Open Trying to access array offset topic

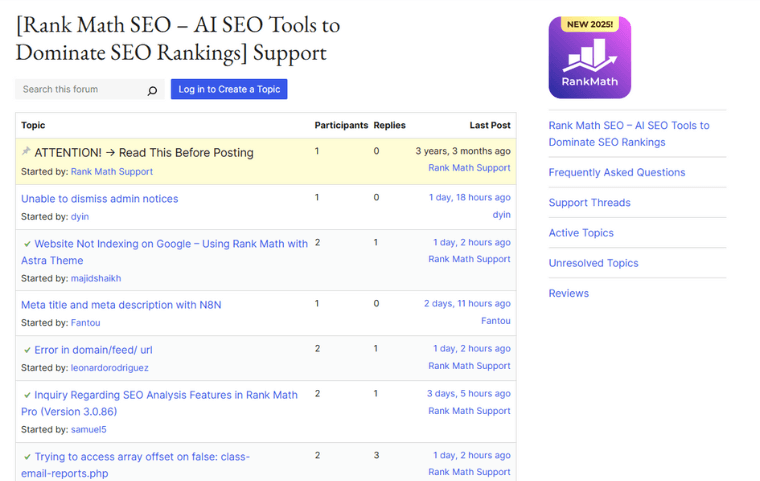tap(135, 465)
